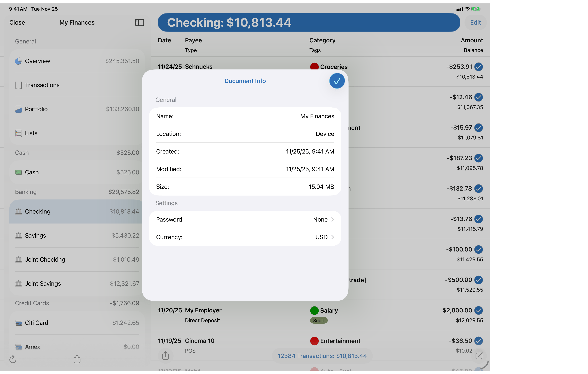Open Overview via pie chart icon
This screenshot has height=374, width=588.
[18, 61]
